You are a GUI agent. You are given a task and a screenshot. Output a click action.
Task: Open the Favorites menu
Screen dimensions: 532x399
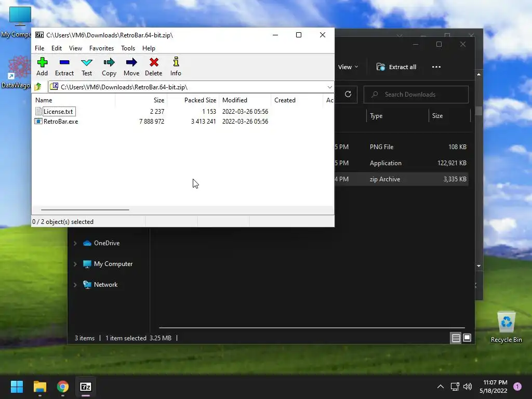tap(101, 48)
